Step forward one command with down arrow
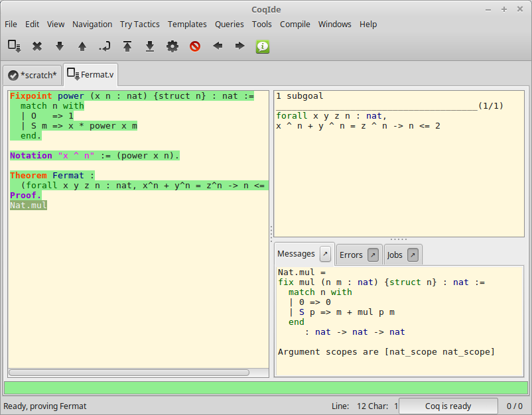The height and width of the screenshot is (415, 532). pos(59,46)
